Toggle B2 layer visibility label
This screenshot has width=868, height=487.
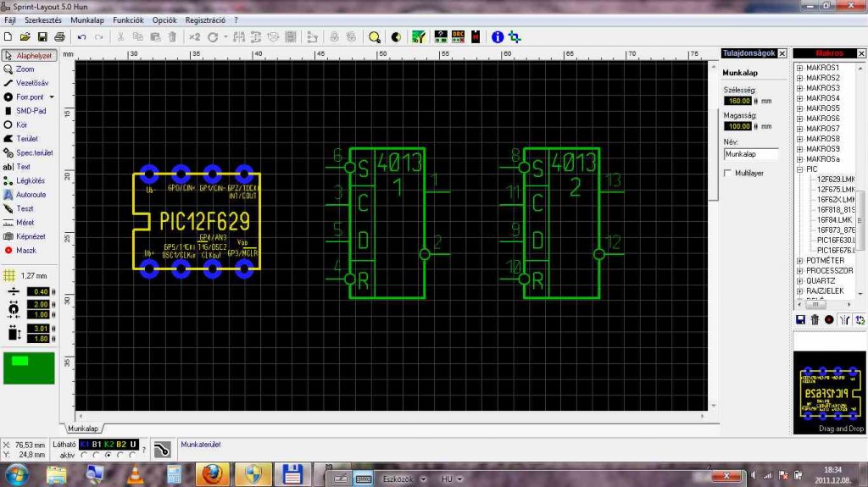click(121, 445)
